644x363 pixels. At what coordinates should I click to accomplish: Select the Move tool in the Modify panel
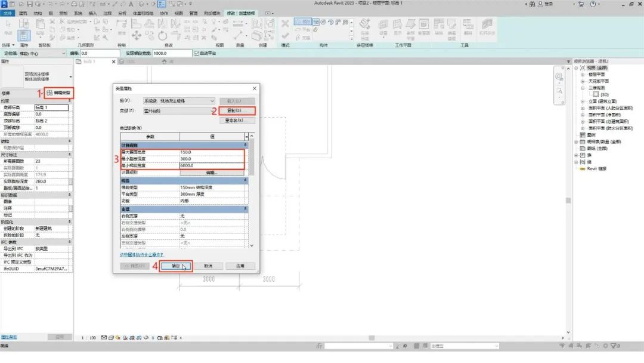click(137, 36)
